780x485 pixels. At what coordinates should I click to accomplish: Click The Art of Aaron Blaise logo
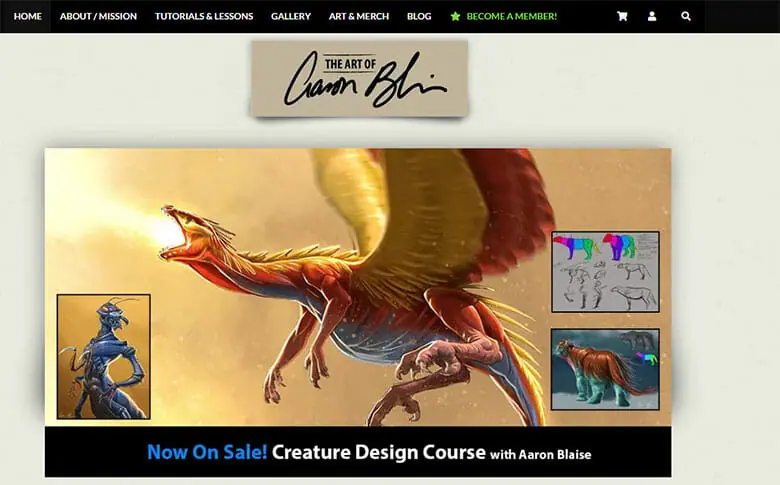pyautogui.click(x=359, y=79)
